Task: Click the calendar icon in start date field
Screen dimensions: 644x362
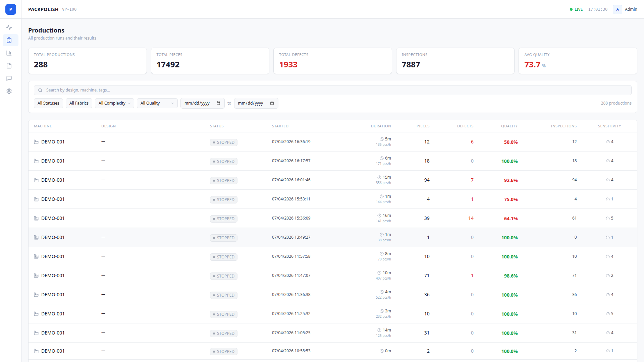Action: coord(218,103)
